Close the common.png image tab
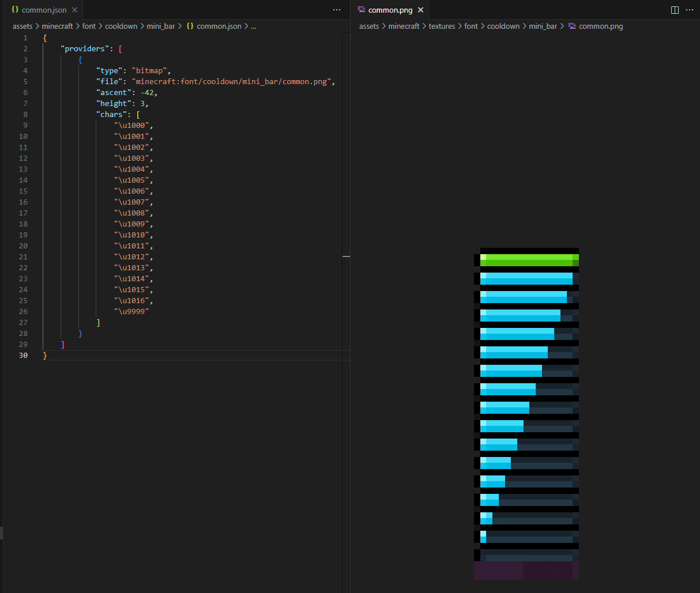This screenshot has height=593, width=700. click(421, 10)
